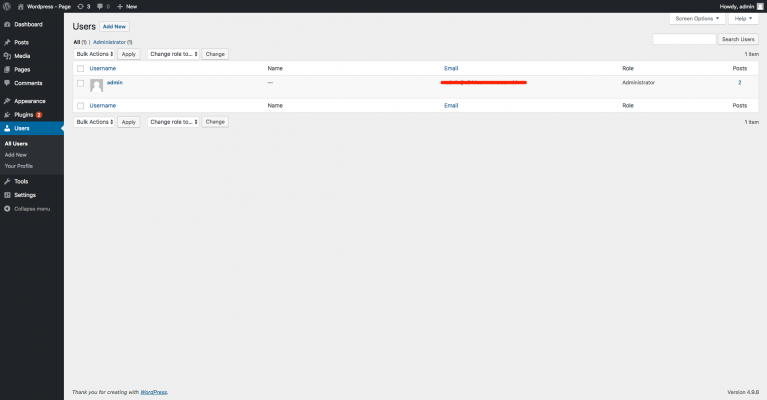Open the Dashboard gauge icon in sidebar
This screenshot has width=767, height=400.
7,24
